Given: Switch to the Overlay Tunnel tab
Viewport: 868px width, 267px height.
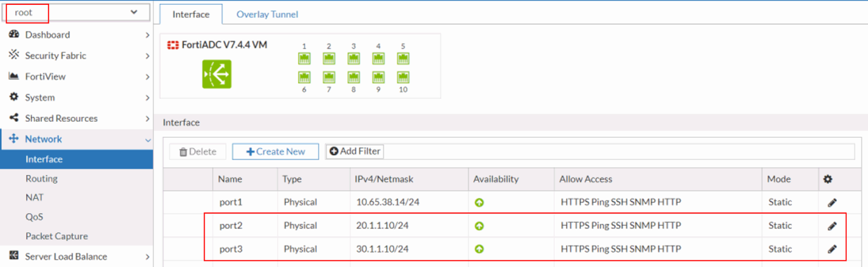Looking at the screenshot, I should tap(267, 14).
